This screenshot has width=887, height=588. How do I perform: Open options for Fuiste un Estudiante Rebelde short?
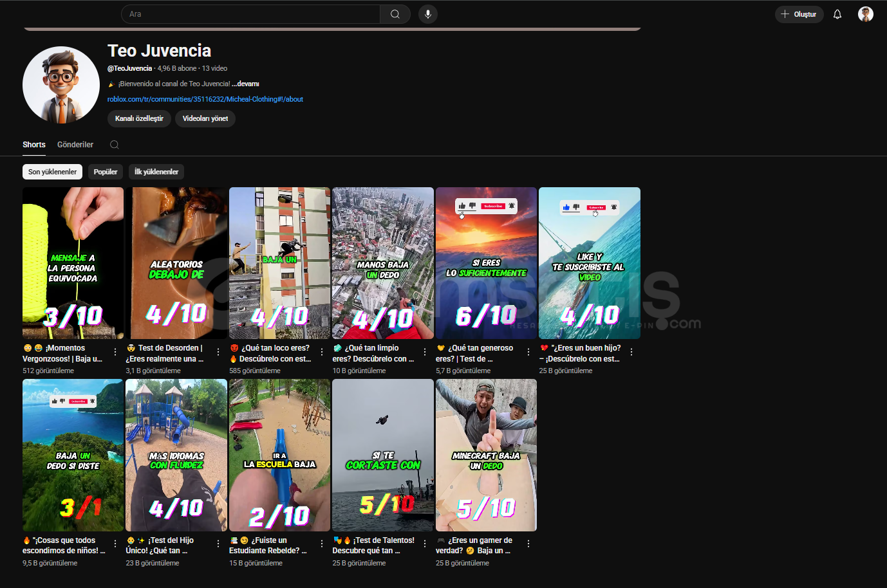(322, 544)
